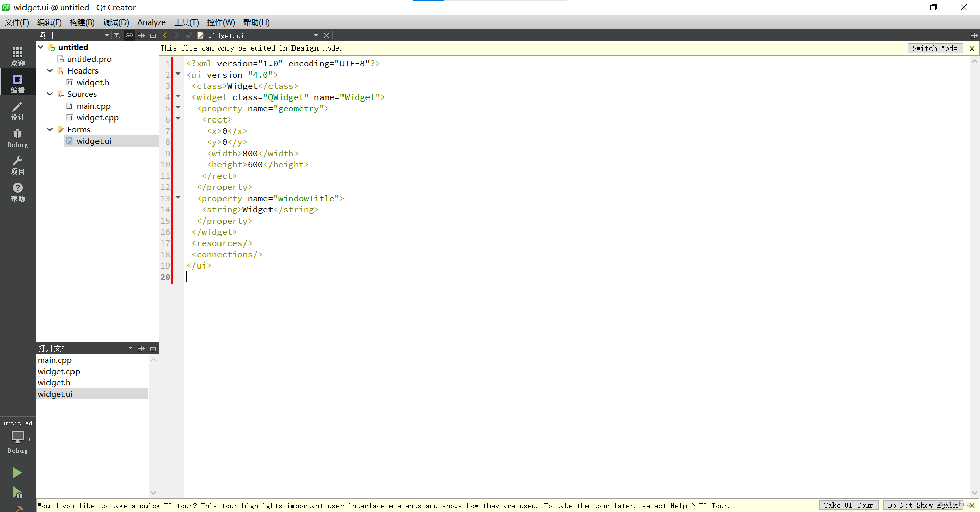This screenshot has width=980, height=512.
Task: Close the widget.ui document
Action: (327, 35)
